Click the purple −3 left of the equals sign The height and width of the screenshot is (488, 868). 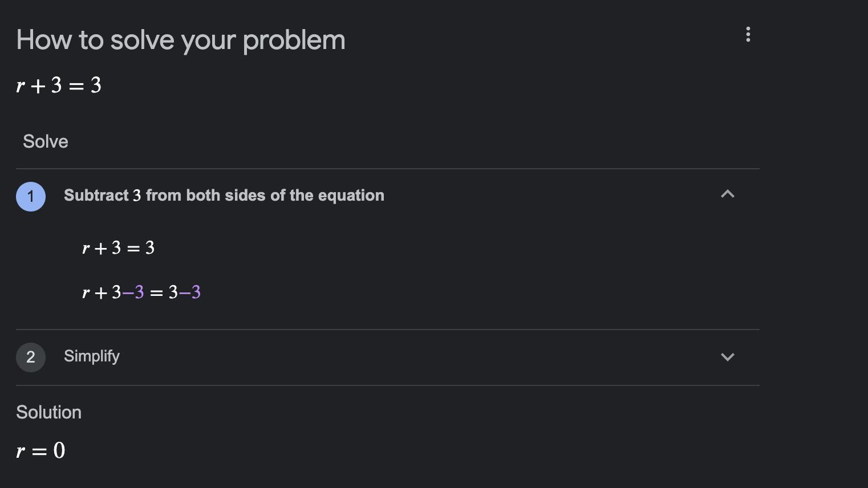pos(133,292)
